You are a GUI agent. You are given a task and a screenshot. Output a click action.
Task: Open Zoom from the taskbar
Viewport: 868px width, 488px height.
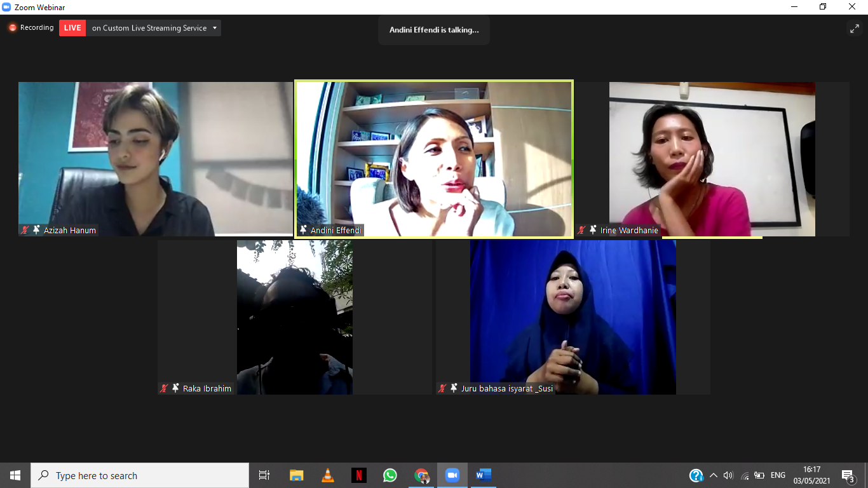(x=452, y=475)
